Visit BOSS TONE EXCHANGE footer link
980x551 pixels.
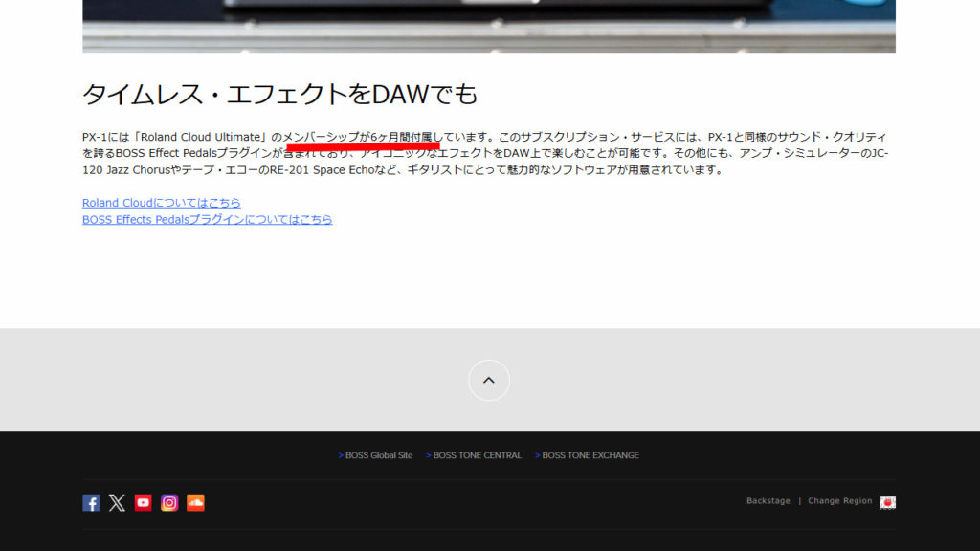click(590, 455)
